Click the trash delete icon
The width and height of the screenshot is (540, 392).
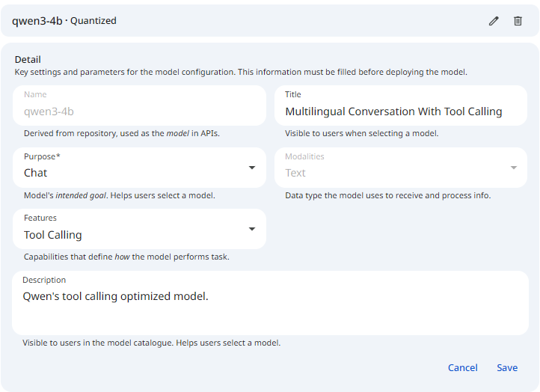coord(518,21)
